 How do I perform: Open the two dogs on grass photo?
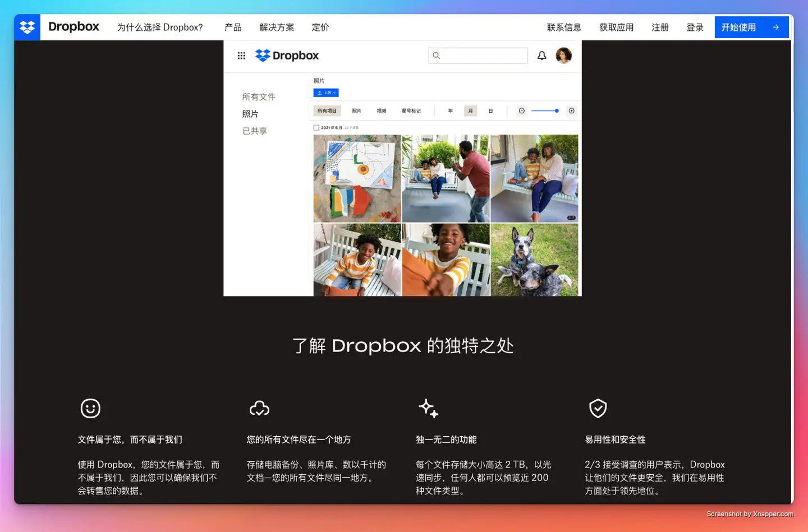[x=535, y=260]
